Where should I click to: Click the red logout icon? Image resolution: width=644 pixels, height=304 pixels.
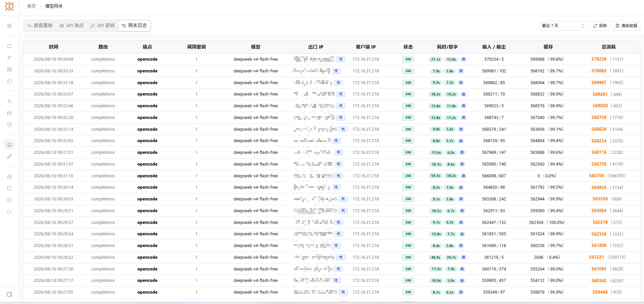[9, 212]
